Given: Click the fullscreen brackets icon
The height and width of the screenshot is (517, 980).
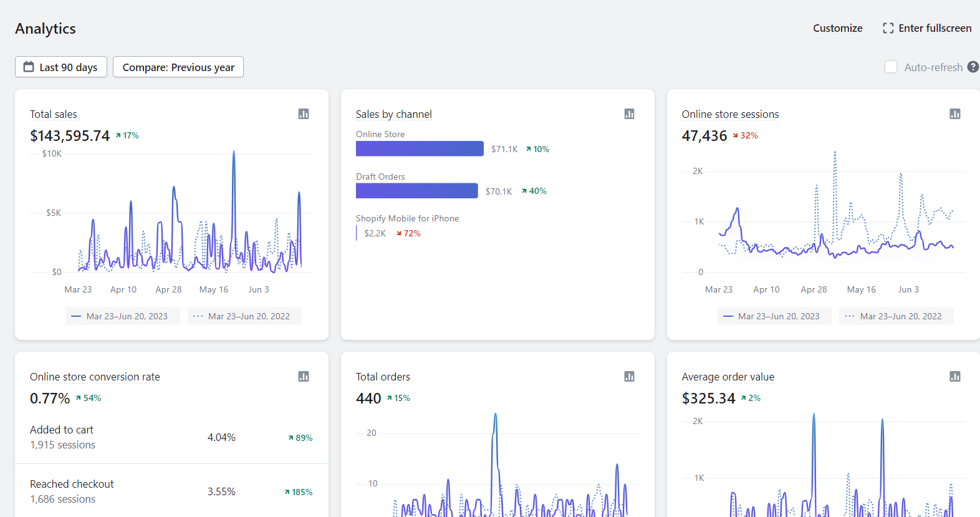Looking at the screenshot, I should pos(888,28).
